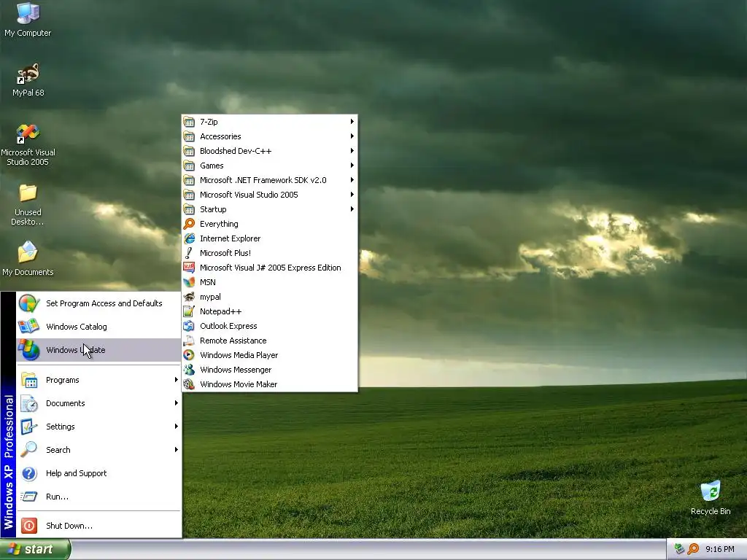Open Unused Desktop folder icon
Image resolution: width=747 pixels, height=560 pixels.
point(28,205)
